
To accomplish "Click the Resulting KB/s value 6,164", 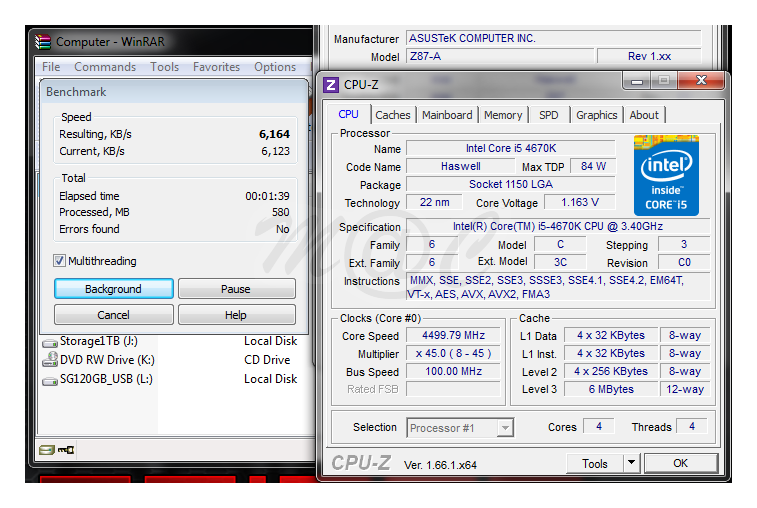I will point(274,134).
